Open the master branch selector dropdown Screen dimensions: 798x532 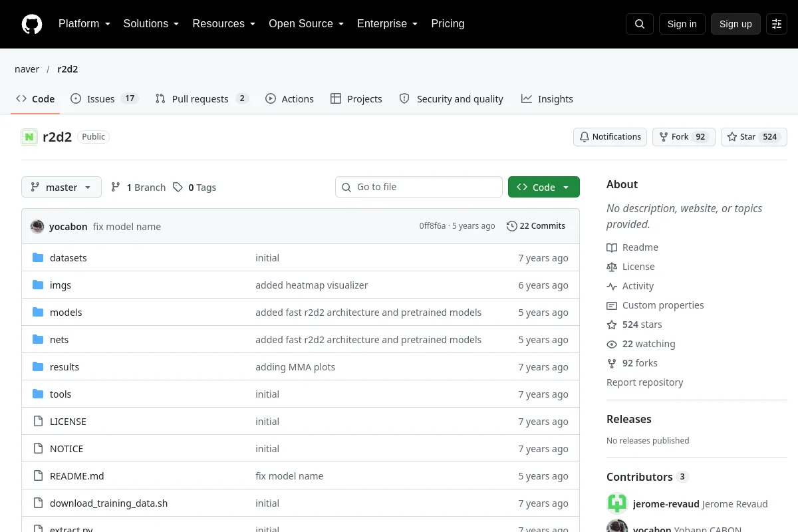[61, 187]
